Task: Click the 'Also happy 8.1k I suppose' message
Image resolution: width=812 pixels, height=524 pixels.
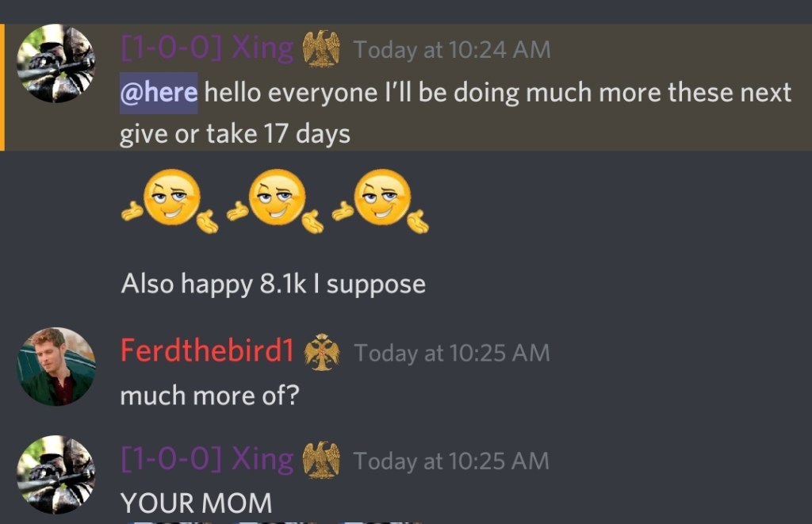Action: pyautogui.click(x=274, y=285)
